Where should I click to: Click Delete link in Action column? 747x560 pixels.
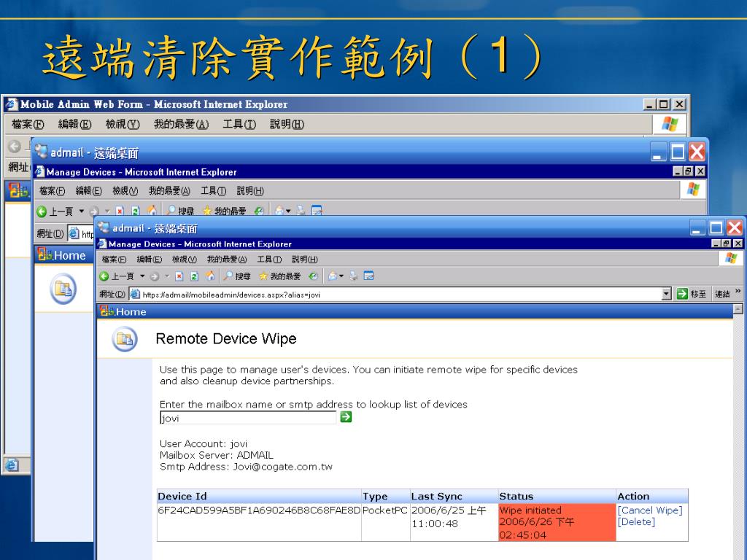click(x=636, y=522)
